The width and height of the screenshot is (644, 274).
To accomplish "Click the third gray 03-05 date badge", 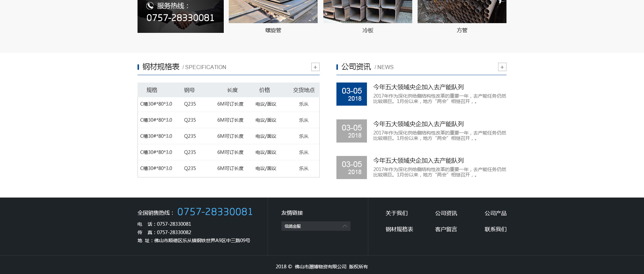I will (352, 167).
